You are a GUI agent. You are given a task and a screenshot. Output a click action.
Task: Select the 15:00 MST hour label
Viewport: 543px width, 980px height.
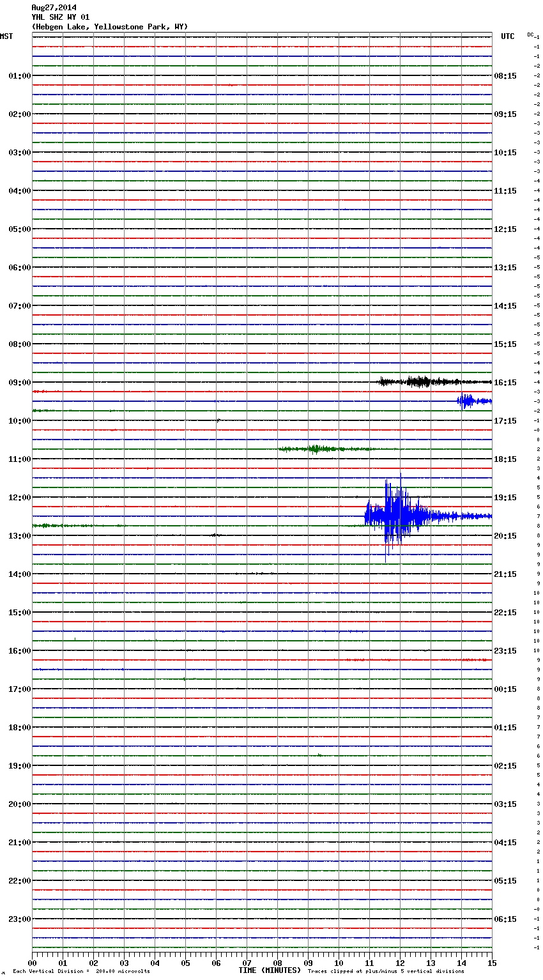20,613
